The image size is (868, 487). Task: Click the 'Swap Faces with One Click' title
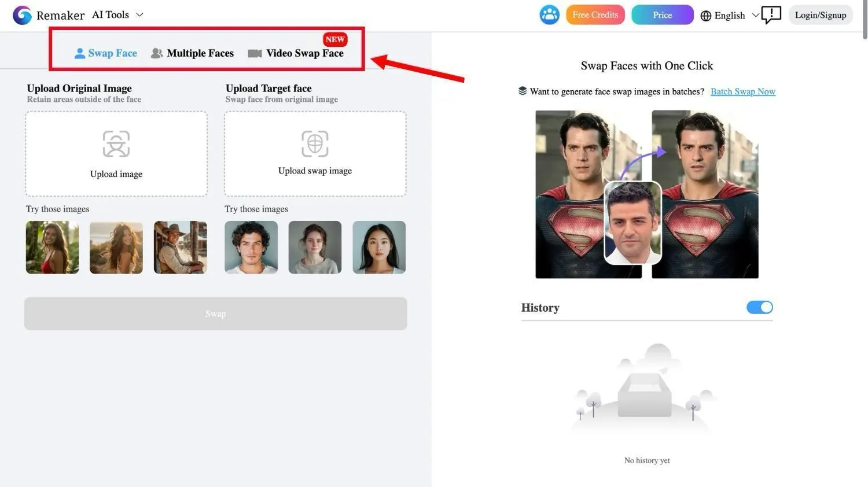pyautogui.click(x=647, y=66)
